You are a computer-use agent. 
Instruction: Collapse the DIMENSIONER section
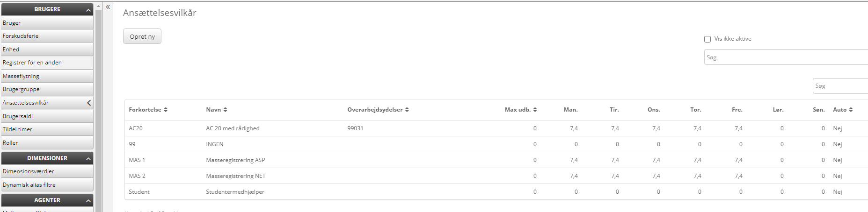(x=88, y=159)
